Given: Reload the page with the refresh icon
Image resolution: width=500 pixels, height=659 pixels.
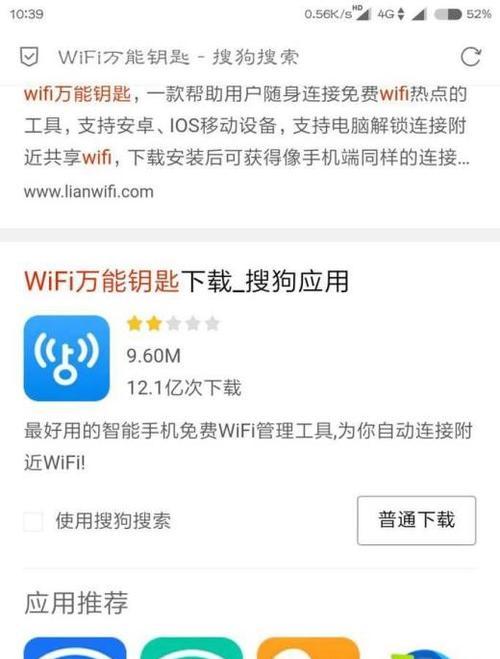Looking at the screenshot, I should click(471, 57).
